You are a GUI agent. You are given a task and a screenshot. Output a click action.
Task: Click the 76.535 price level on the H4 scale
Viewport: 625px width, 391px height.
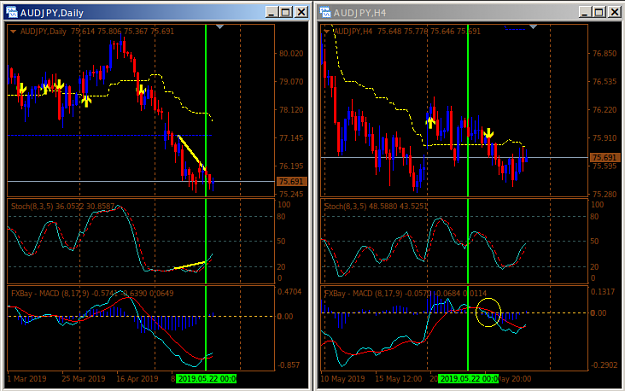604,82
